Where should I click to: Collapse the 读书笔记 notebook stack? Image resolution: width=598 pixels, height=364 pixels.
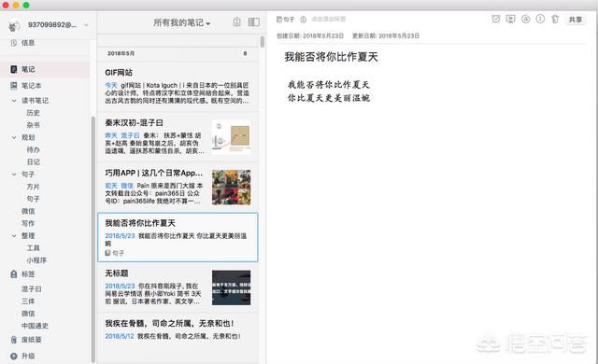pyautogui.click(x=14, y=101)
